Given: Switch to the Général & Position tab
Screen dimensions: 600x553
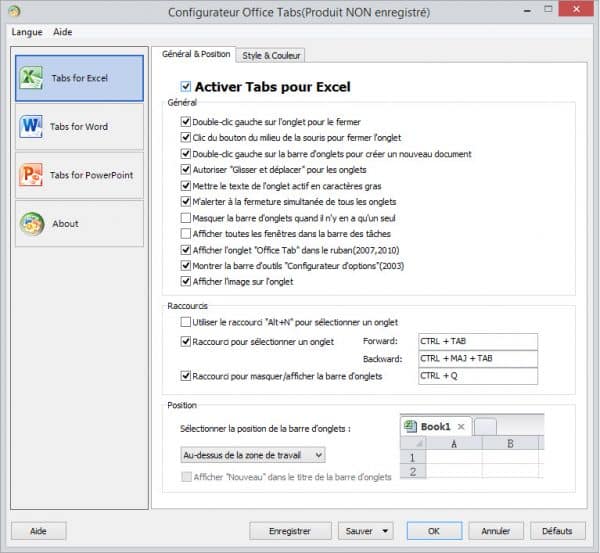Looking at the screenshot, I should 196,54.
